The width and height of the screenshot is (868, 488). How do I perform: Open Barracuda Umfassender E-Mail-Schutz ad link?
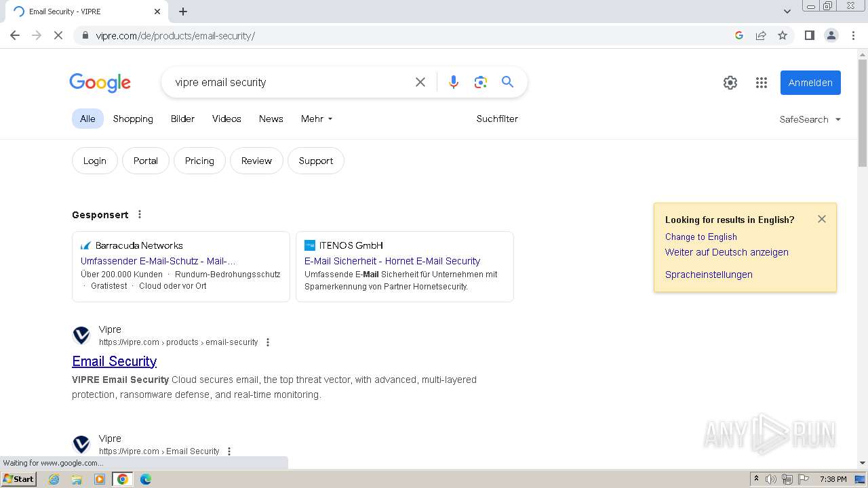point(158,261)
